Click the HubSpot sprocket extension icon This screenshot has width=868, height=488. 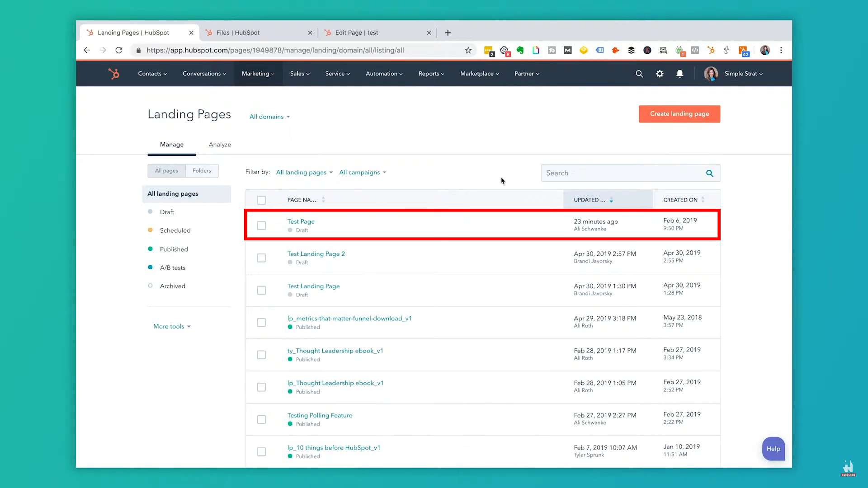click(711, 50)
